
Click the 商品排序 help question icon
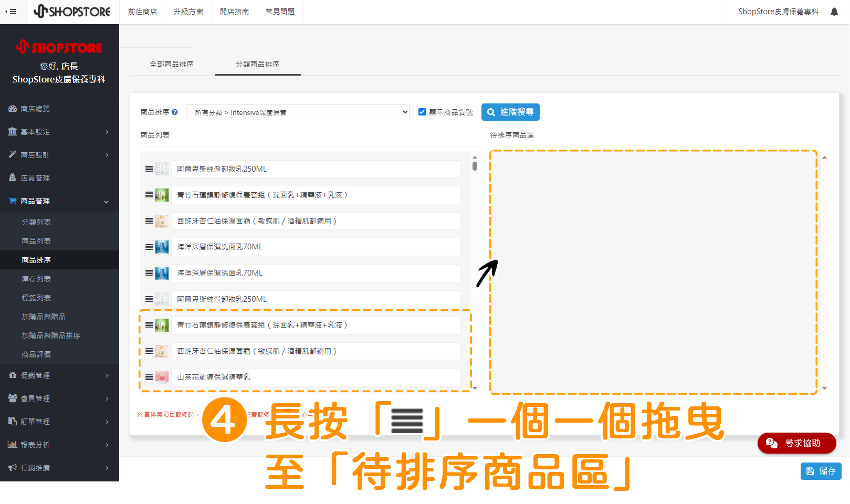click(175, 112)
